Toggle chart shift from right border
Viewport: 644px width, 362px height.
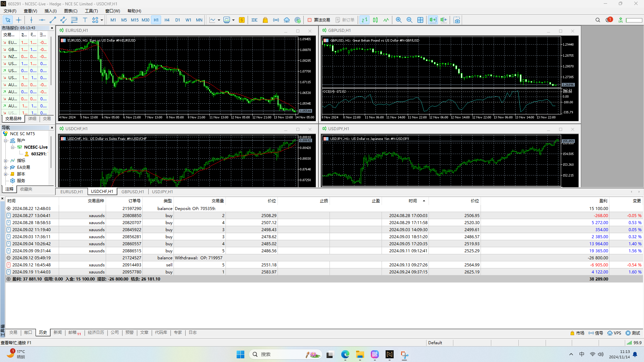click(x=444, y=20)
